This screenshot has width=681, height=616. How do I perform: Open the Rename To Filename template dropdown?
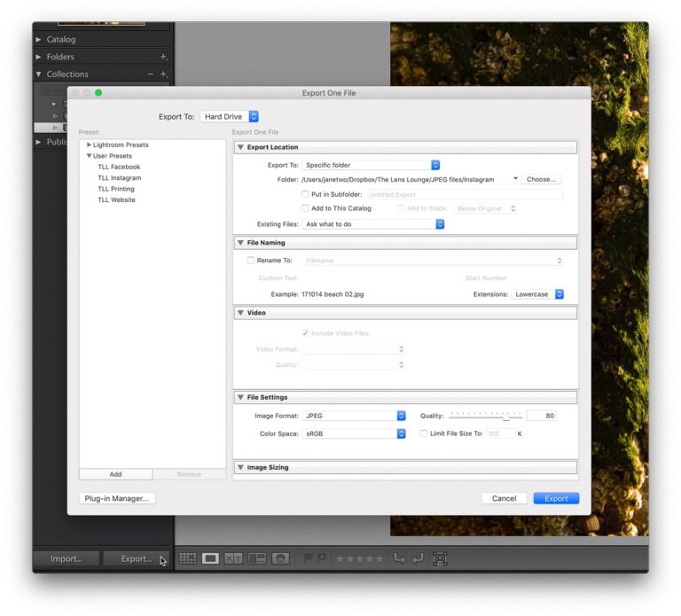pyautogui.click(x=434, y=260)
